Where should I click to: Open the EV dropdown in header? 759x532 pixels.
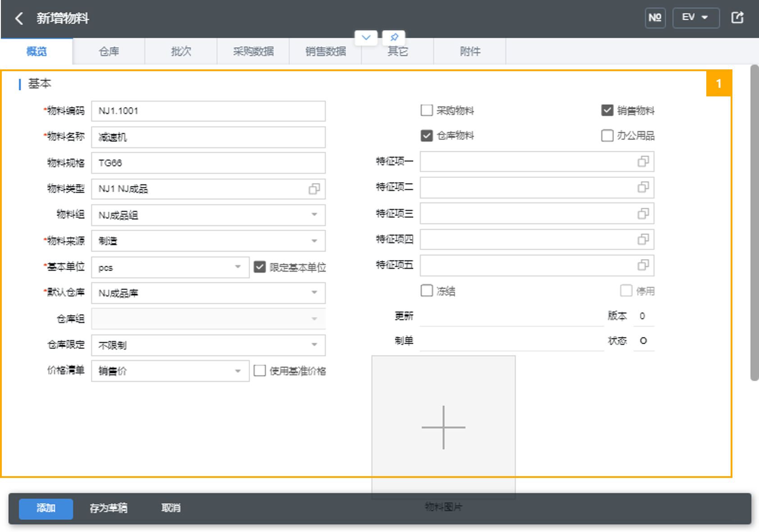click(695, 18)
